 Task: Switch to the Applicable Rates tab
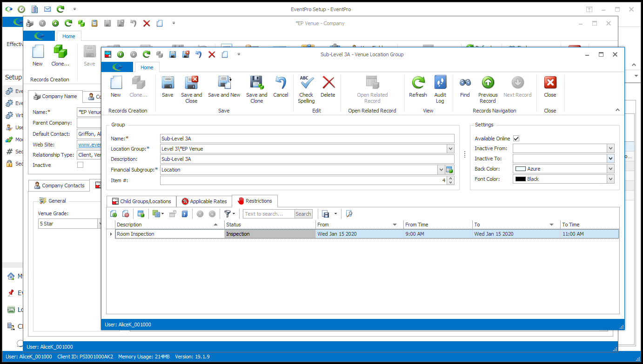[x=204, y=201]
